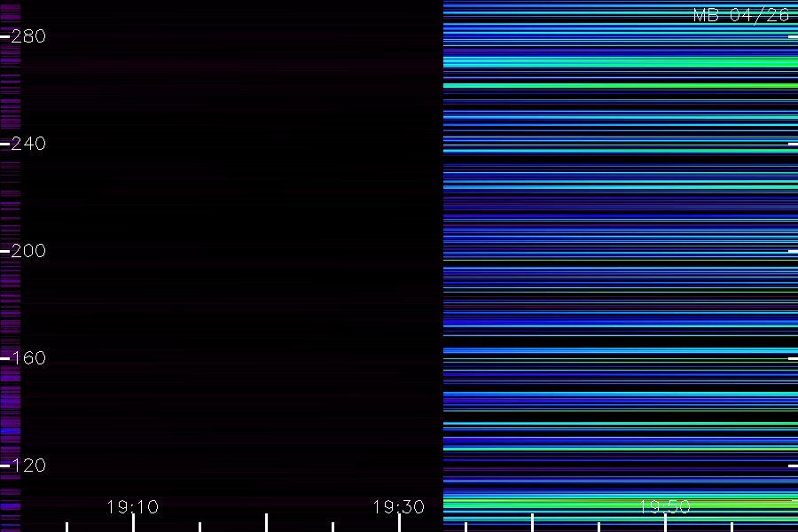Viewport: 798px width, 532px height.
Task: Click the tall tick mark under 19:50
Action: tap(665, 523)
